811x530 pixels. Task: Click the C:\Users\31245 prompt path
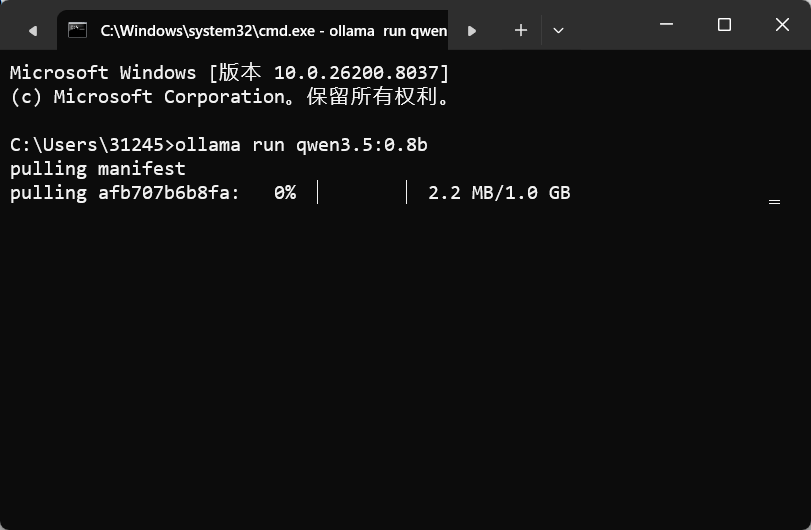pyautogui.click(x=87, y=145)
